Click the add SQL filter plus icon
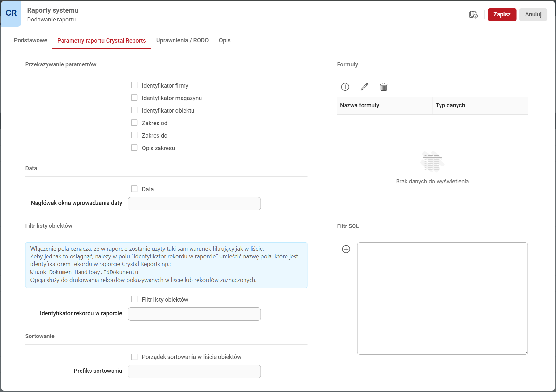 pos(346,249)
